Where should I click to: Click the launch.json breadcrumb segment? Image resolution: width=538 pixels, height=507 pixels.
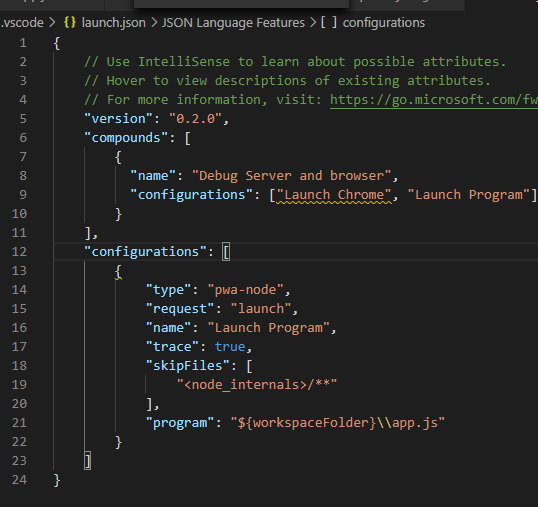[114, 23]
